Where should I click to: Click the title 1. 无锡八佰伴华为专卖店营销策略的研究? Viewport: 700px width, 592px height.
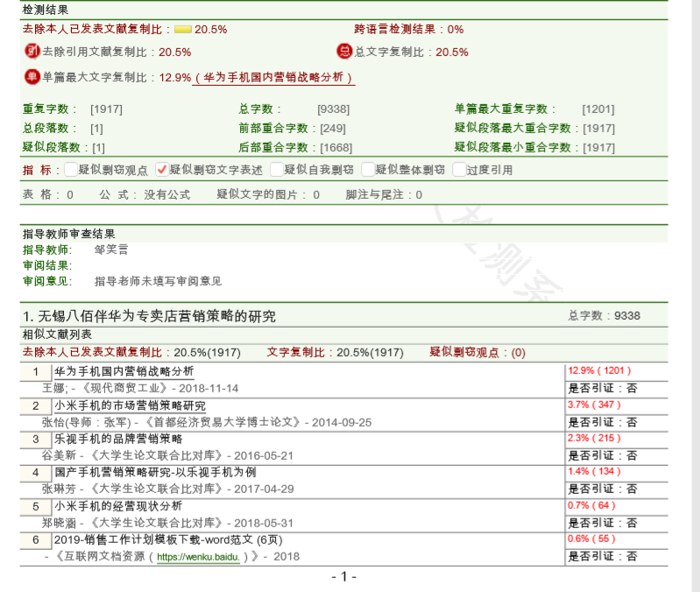coord(149,316)
